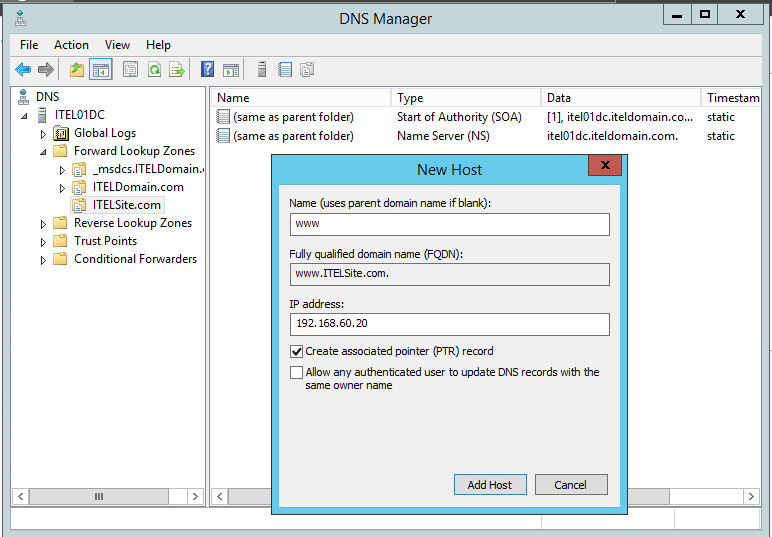772x537 pixels.
Task: Toggle the Show/Hide Action Pane icon
Action: coord(231,70)
